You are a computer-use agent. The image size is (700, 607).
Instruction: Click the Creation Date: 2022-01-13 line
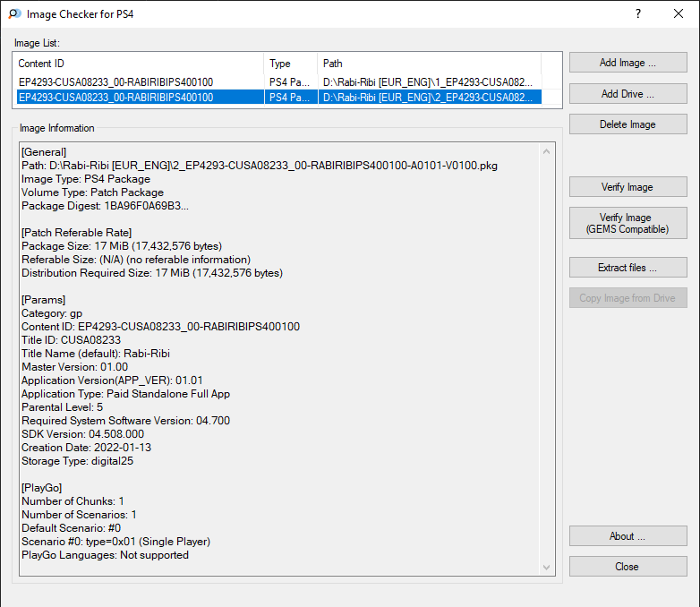[86, 448]
